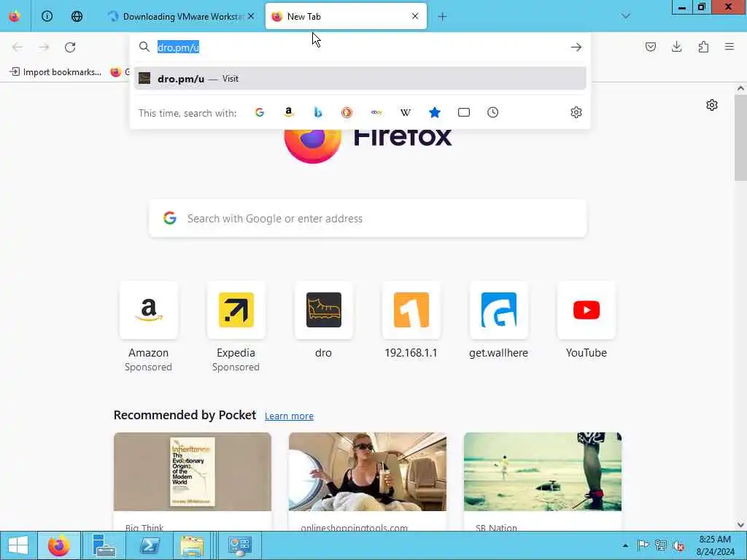Image resolution: width=747 pixels, height=560 pixels.
Task: Open the info pinned tab icon
Action: [x=47, y=16]
